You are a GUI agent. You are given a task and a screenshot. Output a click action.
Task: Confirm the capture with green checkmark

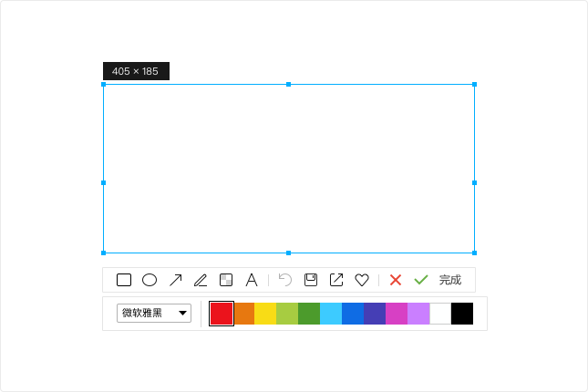[420, 280]
